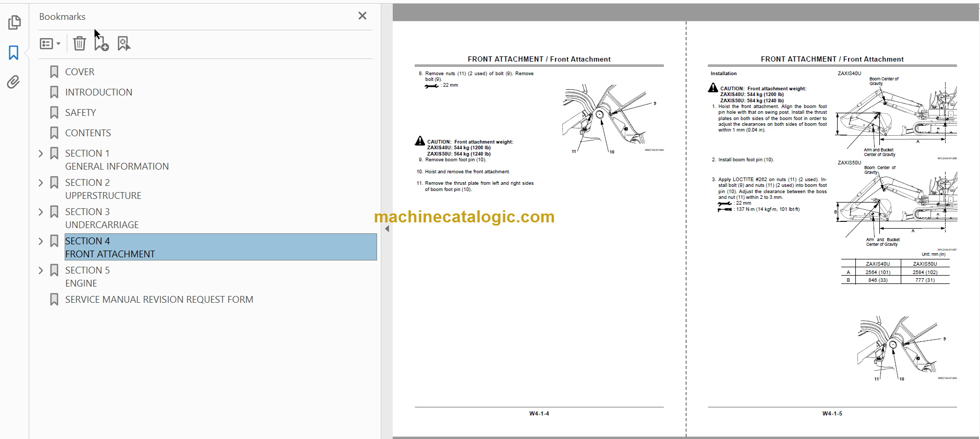Click the Installation heading on right page
This screenshot has width=980, height=439.
click(x=723, y=74)
